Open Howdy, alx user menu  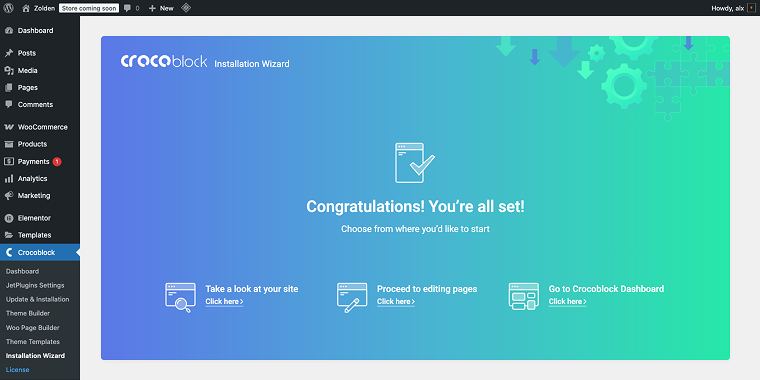733,8
